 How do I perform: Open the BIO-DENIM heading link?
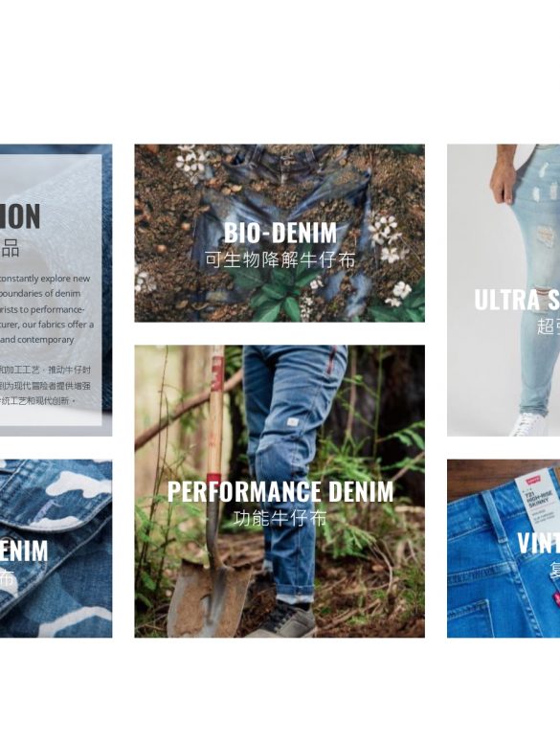pos(280,233)
